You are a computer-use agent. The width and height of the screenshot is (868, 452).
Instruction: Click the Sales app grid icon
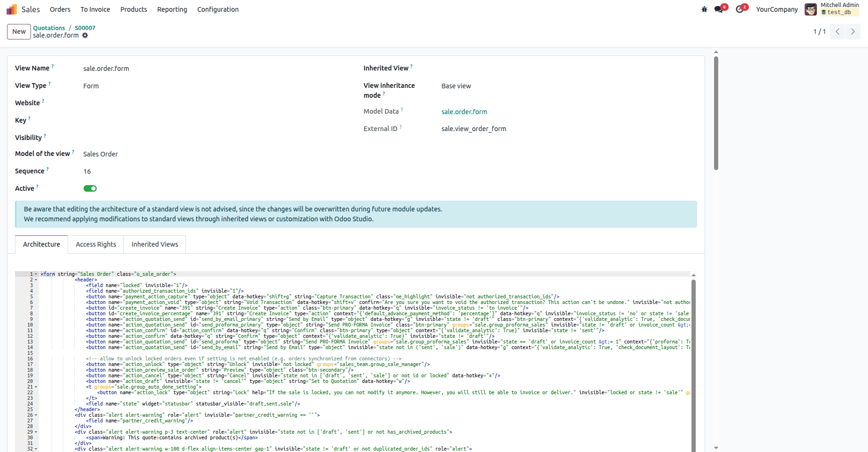(11, 9)
